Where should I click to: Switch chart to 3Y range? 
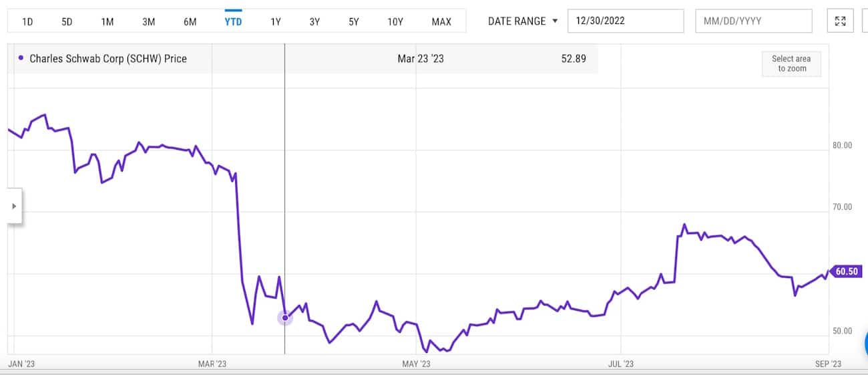pos(314,21)
